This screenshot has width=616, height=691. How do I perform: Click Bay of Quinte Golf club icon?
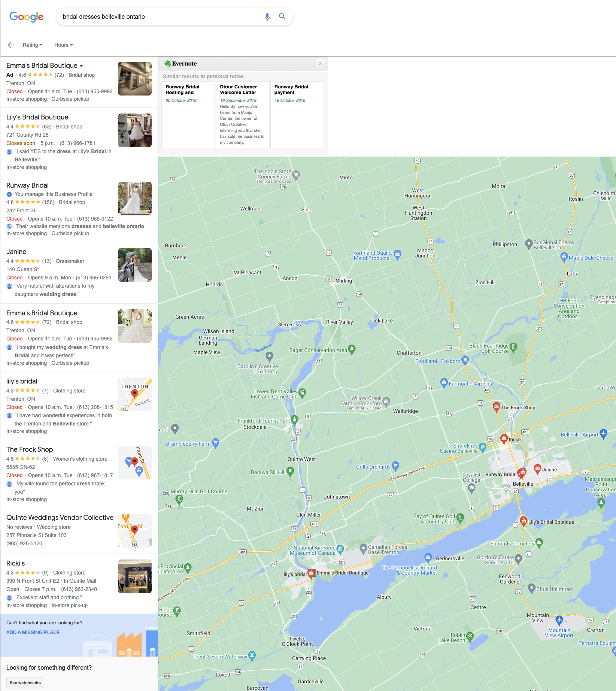460,518
